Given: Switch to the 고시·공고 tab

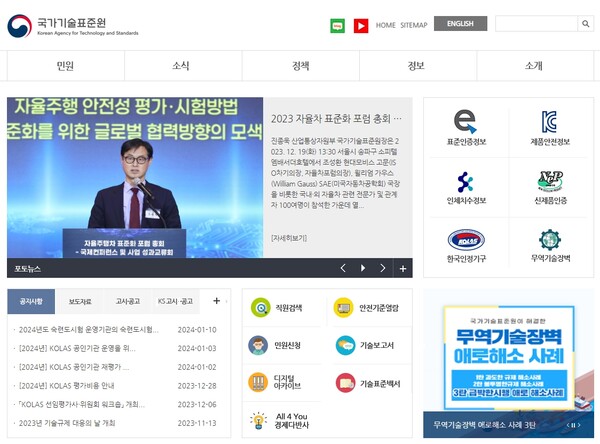Looking at the screenshot, I should (127, 301).
